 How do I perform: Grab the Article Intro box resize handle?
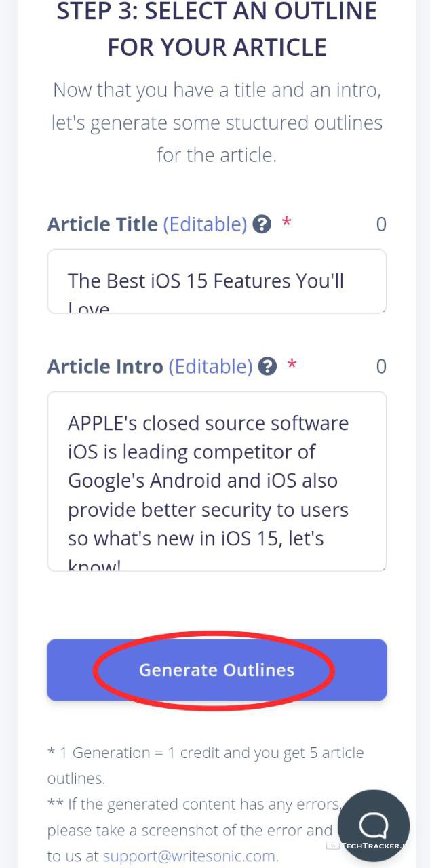coord(383,567)
